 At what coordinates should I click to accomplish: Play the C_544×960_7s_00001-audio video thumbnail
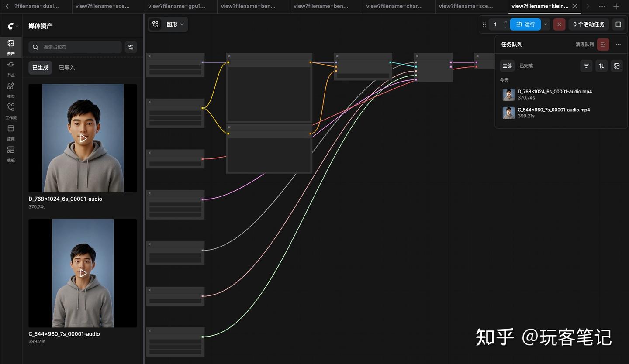point(83,273)
